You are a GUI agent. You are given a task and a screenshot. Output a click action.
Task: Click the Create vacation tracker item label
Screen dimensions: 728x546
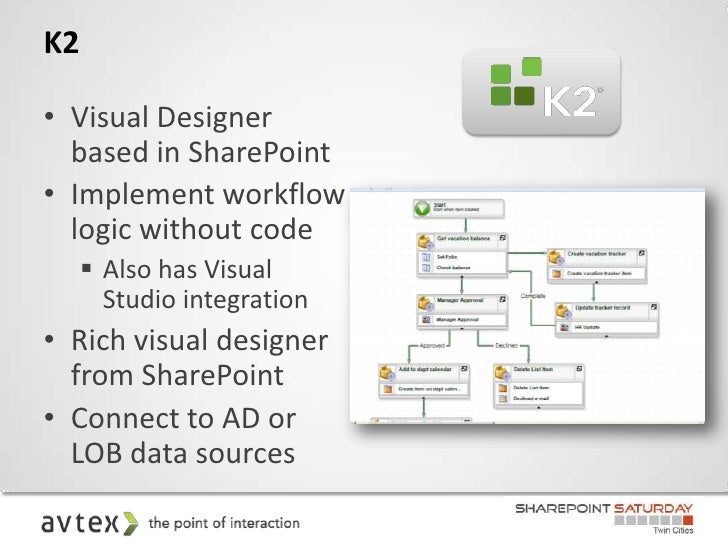pyautogui.click(x=599, y=273)
